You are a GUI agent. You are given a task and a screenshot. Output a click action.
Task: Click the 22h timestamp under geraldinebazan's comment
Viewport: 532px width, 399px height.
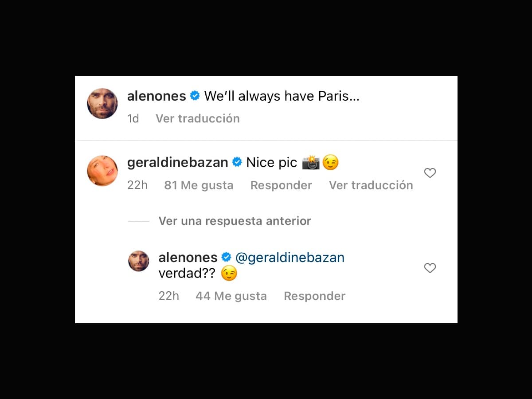point(137,185)
